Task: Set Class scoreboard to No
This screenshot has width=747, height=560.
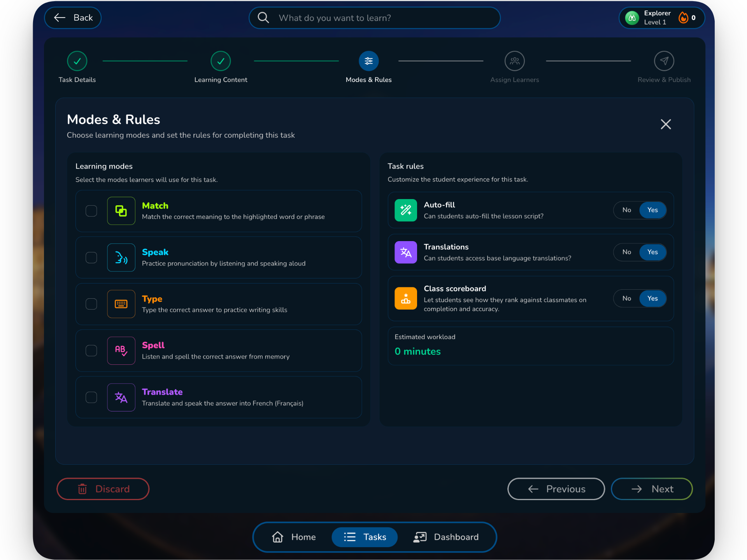Action: pyautogui.click(x=627, y=299)
